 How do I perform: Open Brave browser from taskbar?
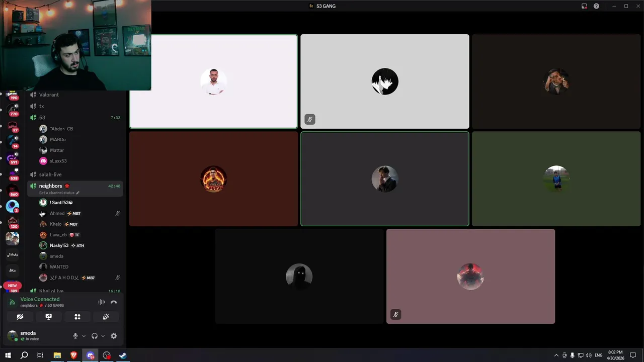(74, 355)
